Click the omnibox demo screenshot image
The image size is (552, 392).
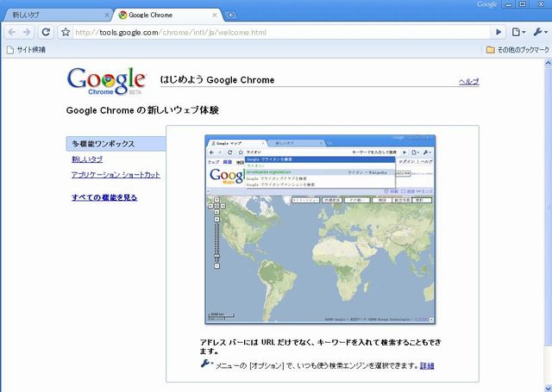coord(320,229)
